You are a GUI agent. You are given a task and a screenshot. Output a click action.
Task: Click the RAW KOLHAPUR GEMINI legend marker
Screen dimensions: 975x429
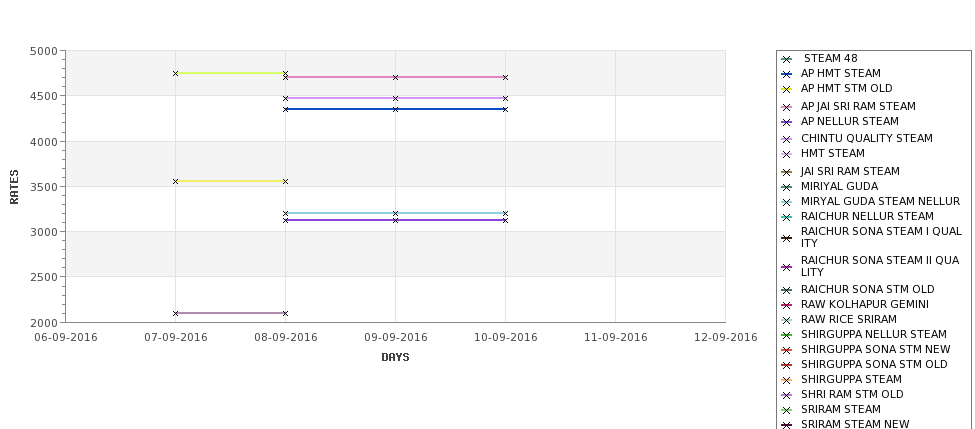coord(786,305)
